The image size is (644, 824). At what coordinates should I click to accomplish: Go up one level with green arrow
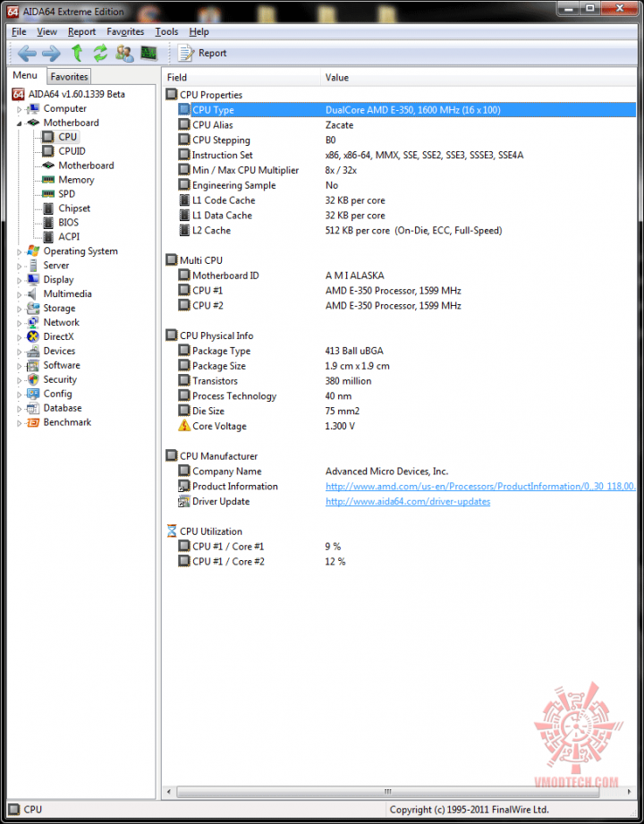(77, 53)
